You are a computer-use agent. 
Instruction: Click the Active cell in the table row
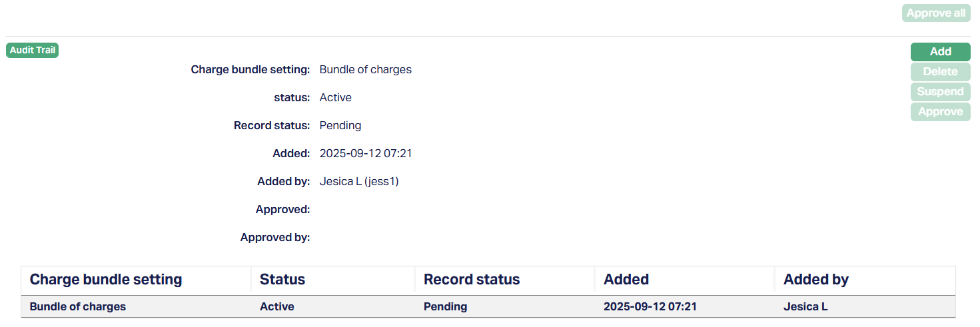coord(277,307)
